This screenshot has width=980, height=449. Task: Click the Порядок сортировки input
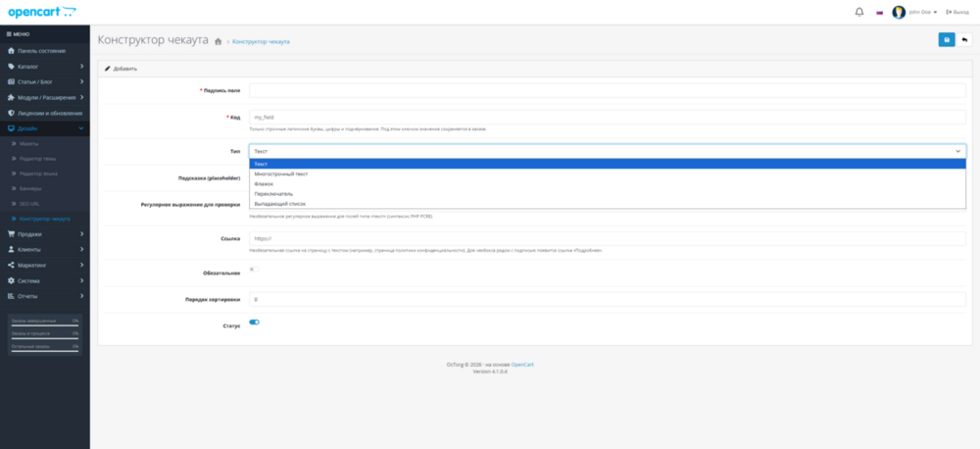coord(608,300)
